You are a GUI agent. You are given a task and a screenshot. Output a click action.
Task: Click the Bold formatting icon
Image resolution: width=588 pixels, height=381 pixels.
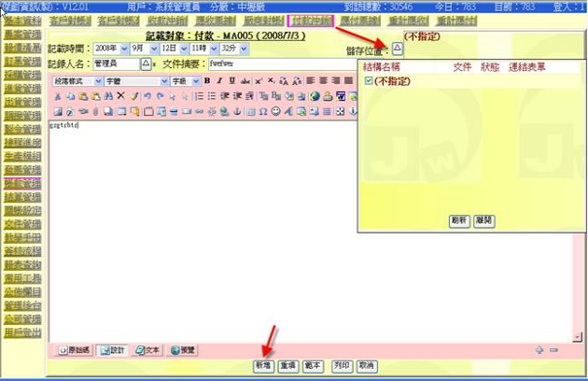click(x=207, y=81)
